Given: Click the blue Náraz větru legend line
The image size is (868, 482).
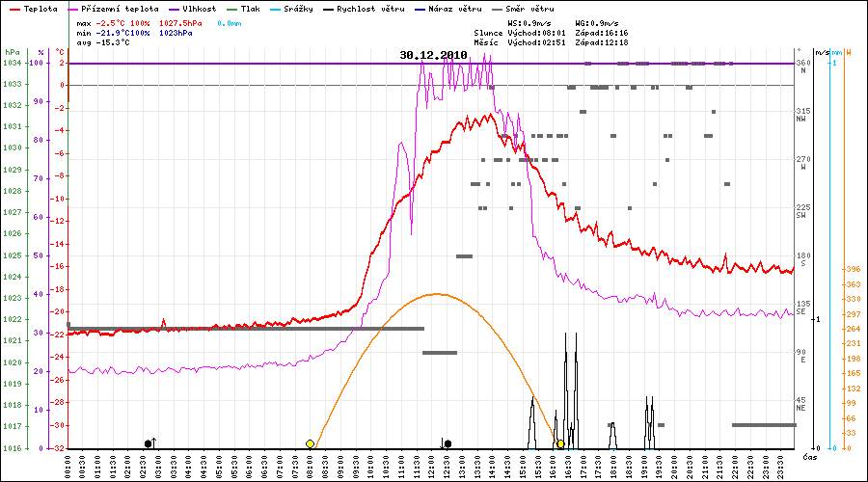Looking at the screenshot, I should pos(420,10).
